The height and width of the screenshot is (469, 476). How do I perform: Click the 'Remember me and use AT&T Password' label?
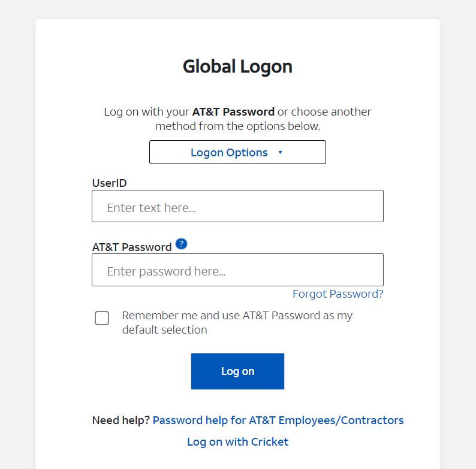click(237, 322)
